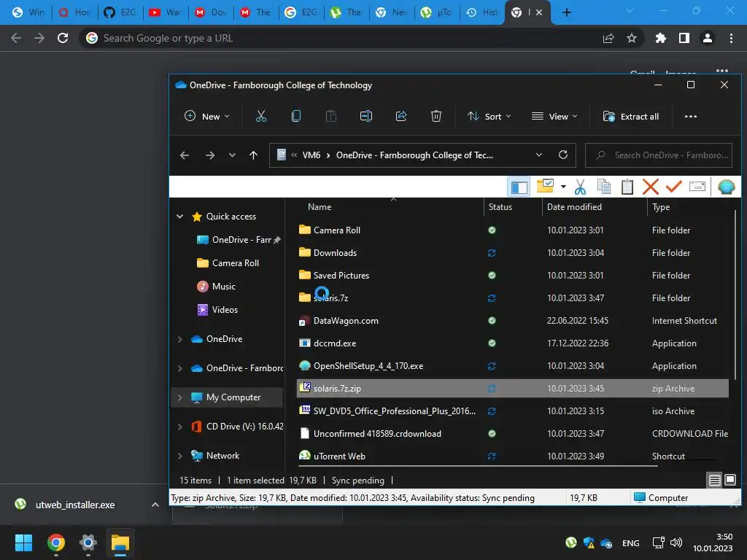Viewport: 747px width, 560px height.
Task: Click the Copy icon in Explorer toolbar
Action: (x=296, y=116)
